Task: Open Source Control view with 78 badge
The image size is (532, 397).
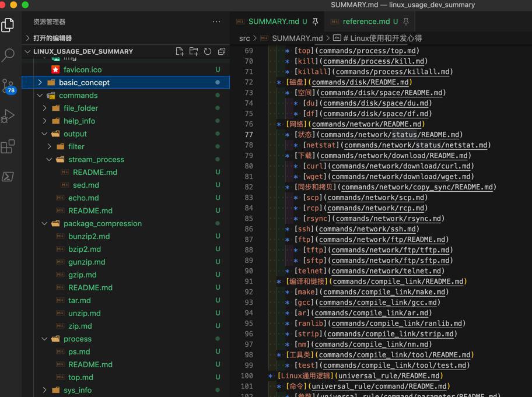Action: click(8, 86)
